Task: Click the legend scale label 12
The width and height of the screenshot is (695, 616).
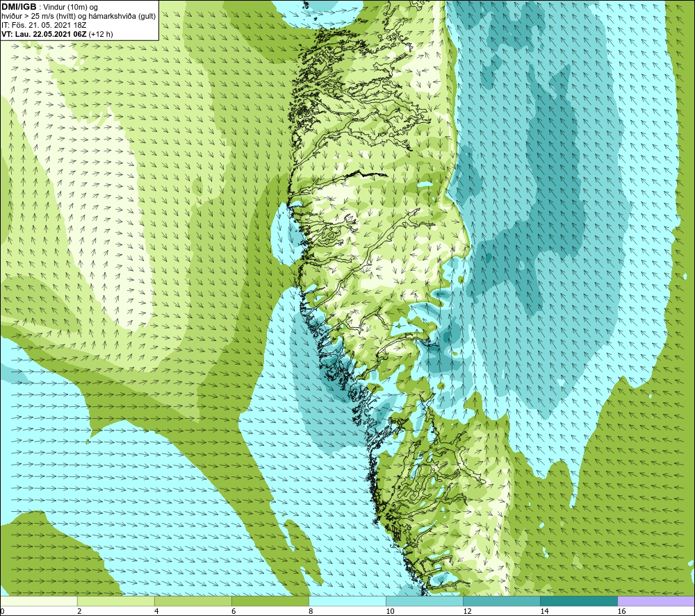Action: click(x=467, y=612)
